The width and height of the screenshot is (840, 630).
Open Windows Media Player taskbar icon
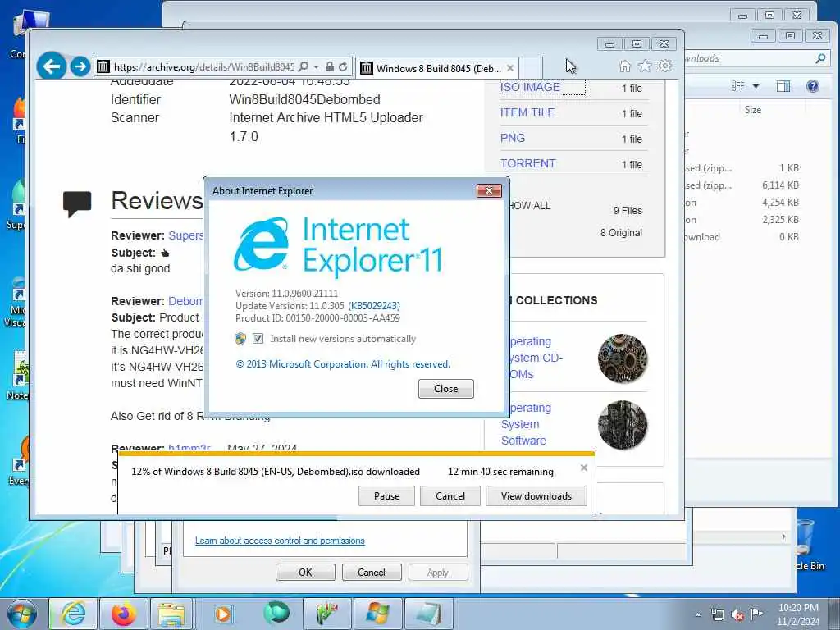[x=222, y=614]
